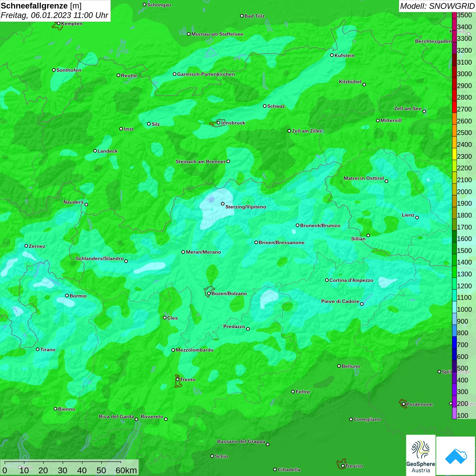The width and height of the screenshot is (476, 476).
Task: Click the Bruneck/Brunico label
Action: pyautogui.click(x=320, y=225)
